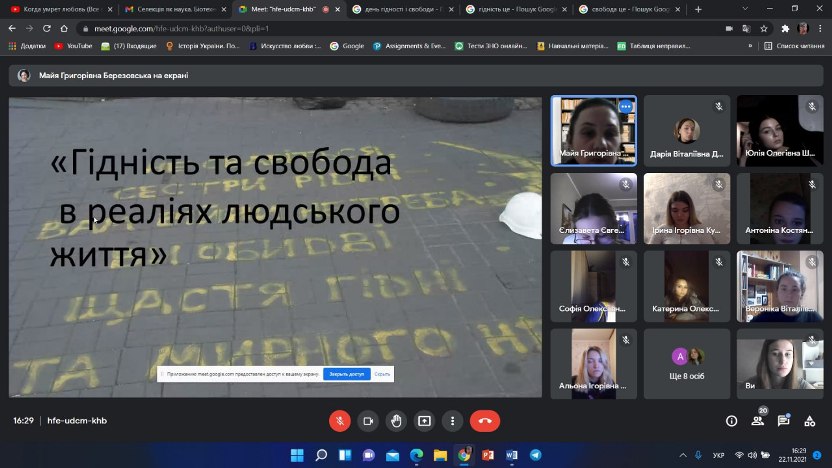
Task: Raise hand in the meeting
Action: (x=396, y=421)
